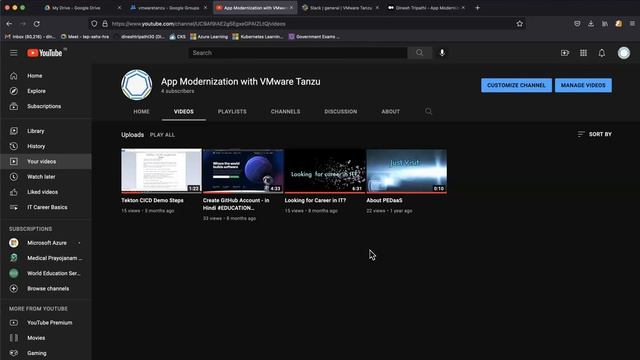
Task: Open the Create video camera icon
Action: (x=565, y=53)
